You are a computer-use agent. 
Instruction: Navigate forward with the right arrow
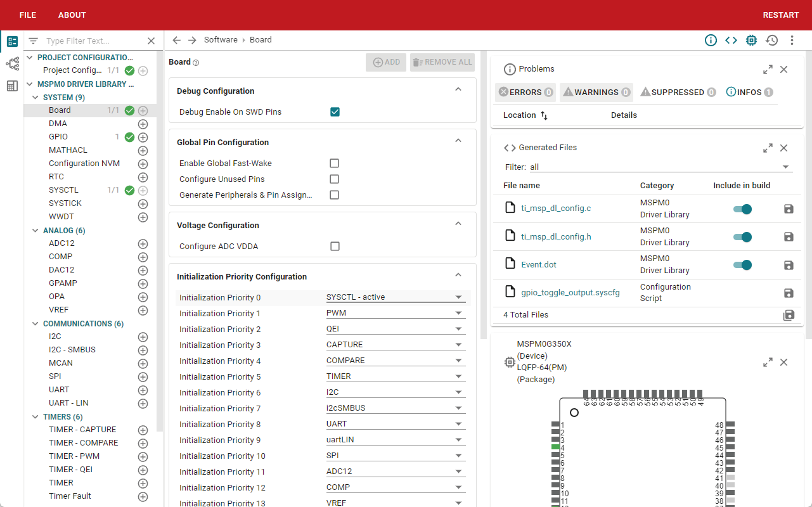coord(192,40)
